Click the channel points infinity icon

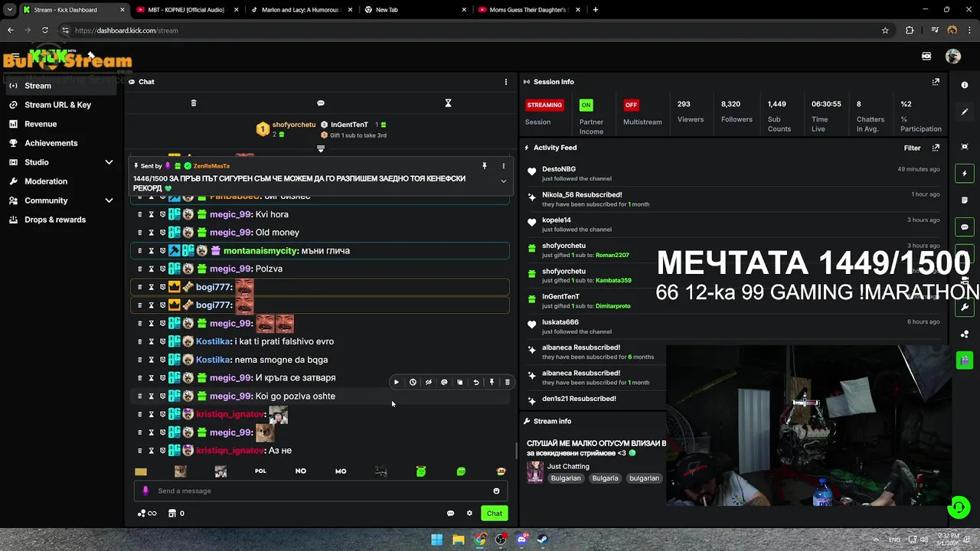[147, 514]
